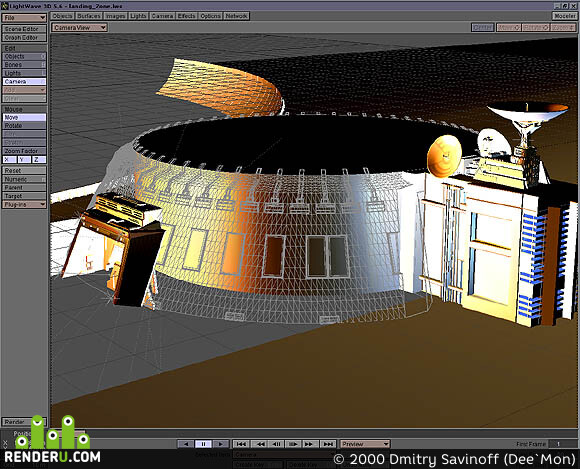Screen dimensions: 580x469
Task: Play animation in reverse
Action: tap(186, 444)
